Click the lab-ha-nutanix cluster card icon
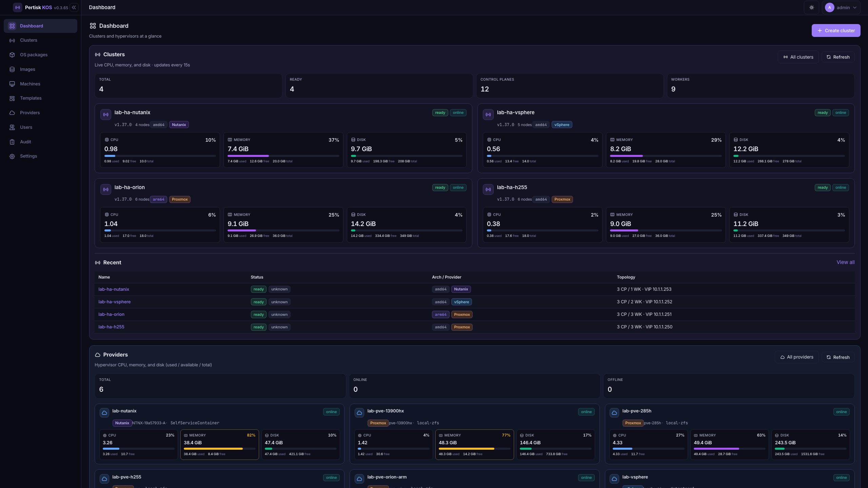 106,115
